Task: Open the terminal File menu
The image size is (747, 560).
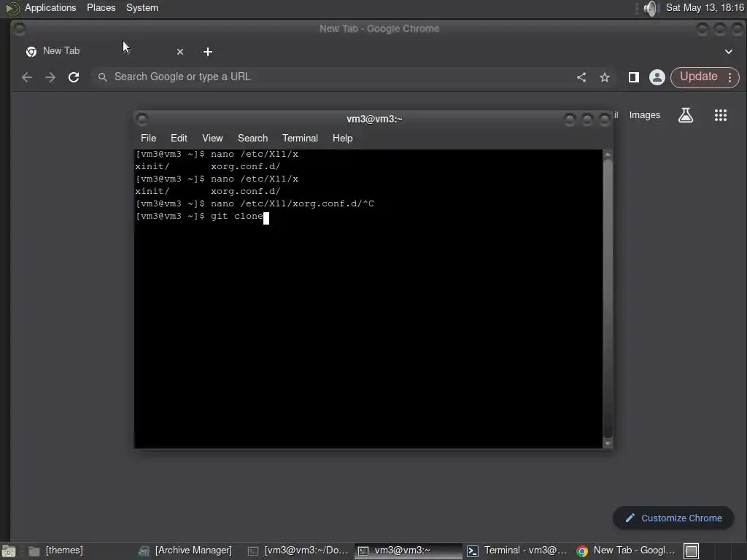Action: click(148, 138)
